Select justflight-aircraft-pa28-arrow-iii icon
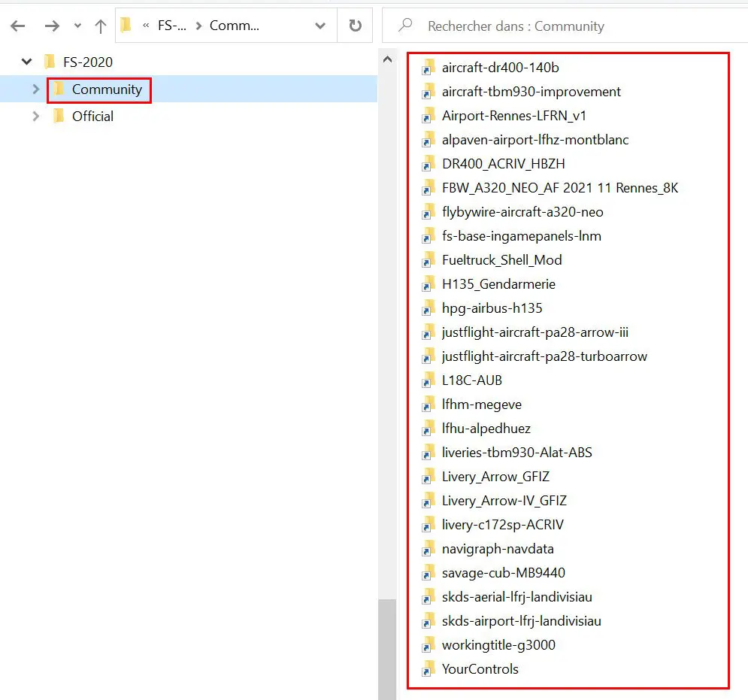Viewport: 748px width, 700px height. [428, 332]
